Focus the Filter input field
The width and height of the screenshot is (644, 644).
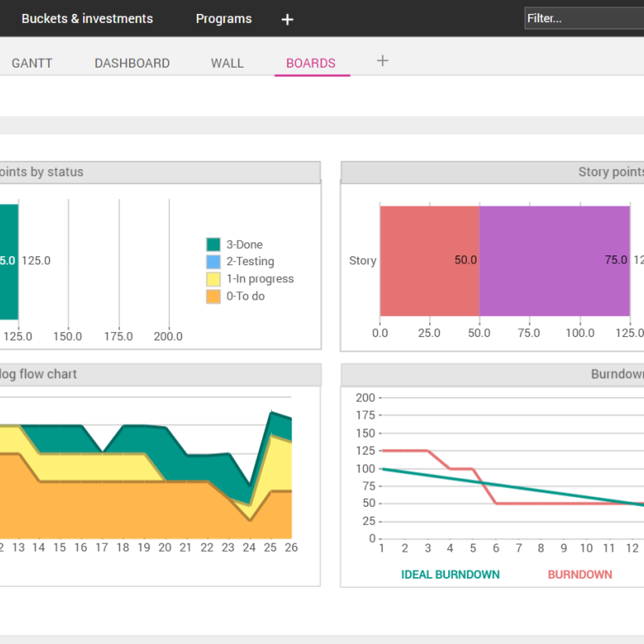(x=584, y=18)
